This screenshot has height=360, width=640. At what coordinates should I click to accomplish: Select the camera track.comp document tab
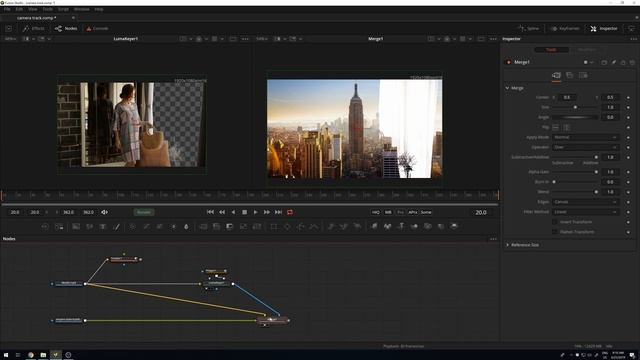tap(37, 18)
